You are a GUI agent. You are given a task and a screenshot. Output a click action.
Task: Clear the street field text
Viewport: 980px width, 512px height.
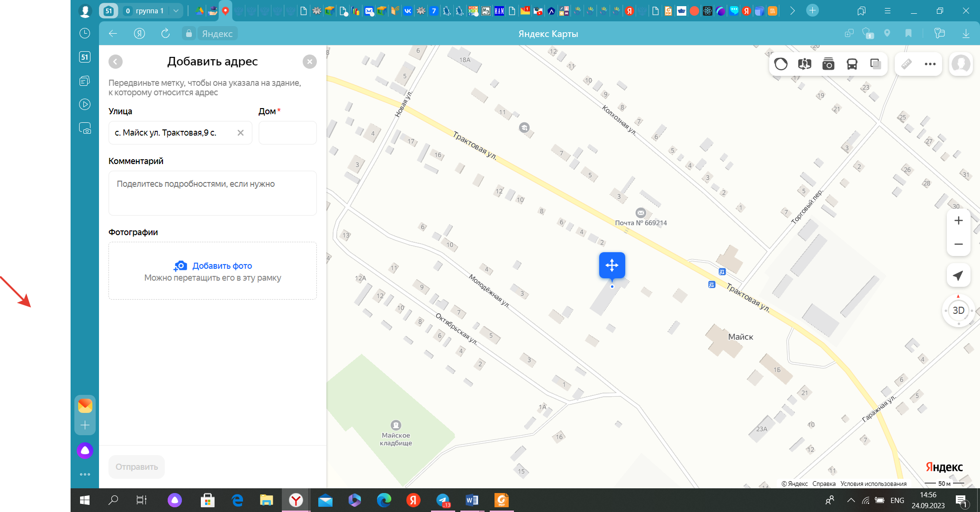click(241, 133)
